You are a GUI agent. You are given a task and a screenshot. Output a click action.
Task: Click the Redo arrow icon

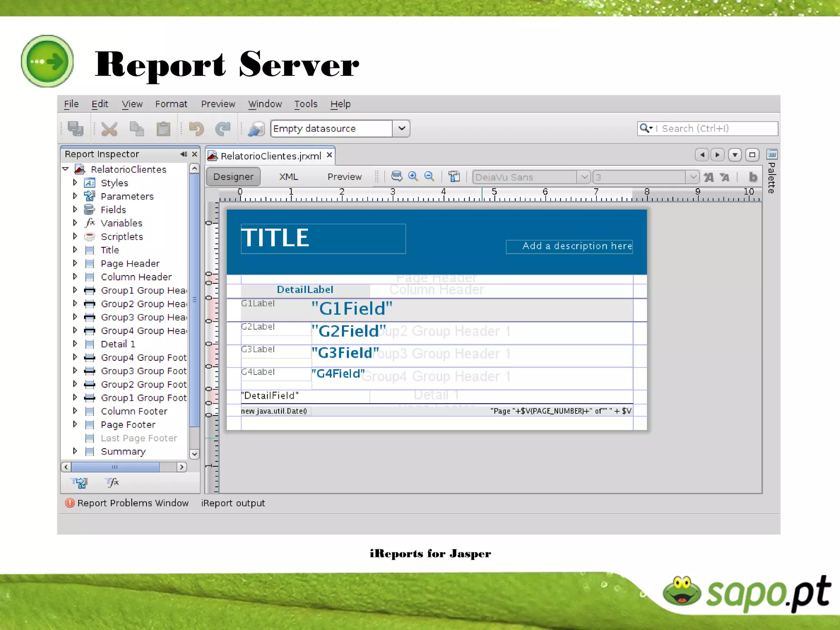tap(223, 129)
